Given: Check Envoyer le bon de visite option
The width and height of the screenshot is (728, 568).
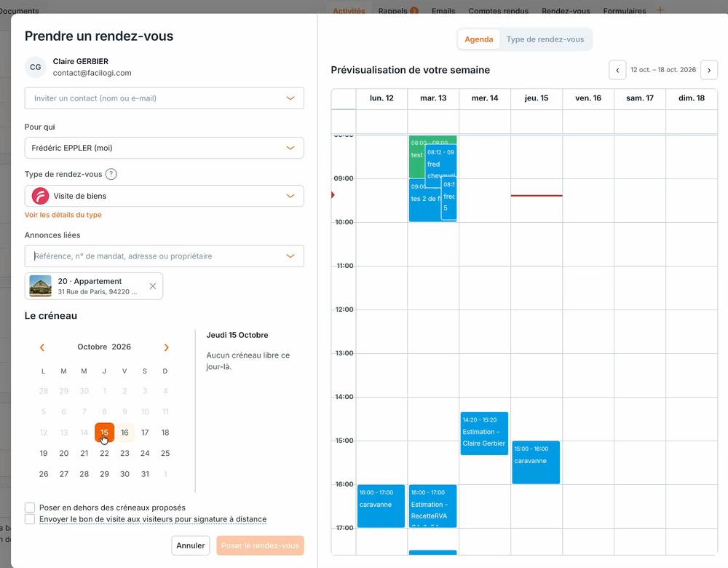Looking at the screenshot, I should point(30,518).
